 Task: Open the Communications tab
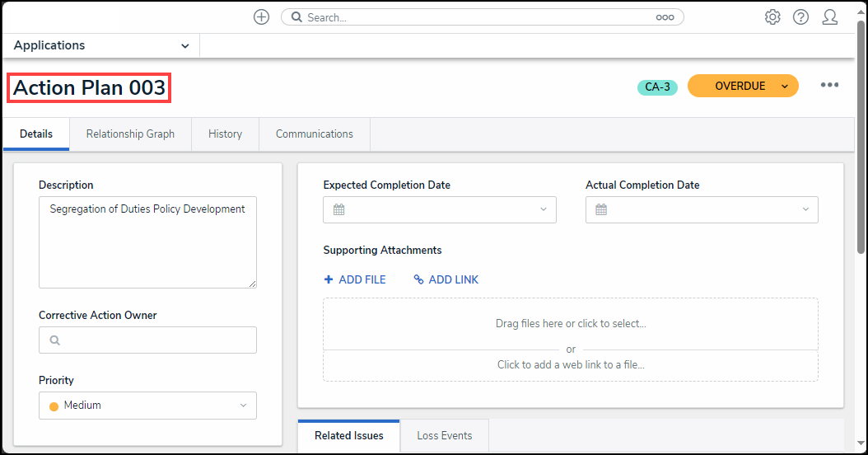pyautogui.click(x=315, y=134)
